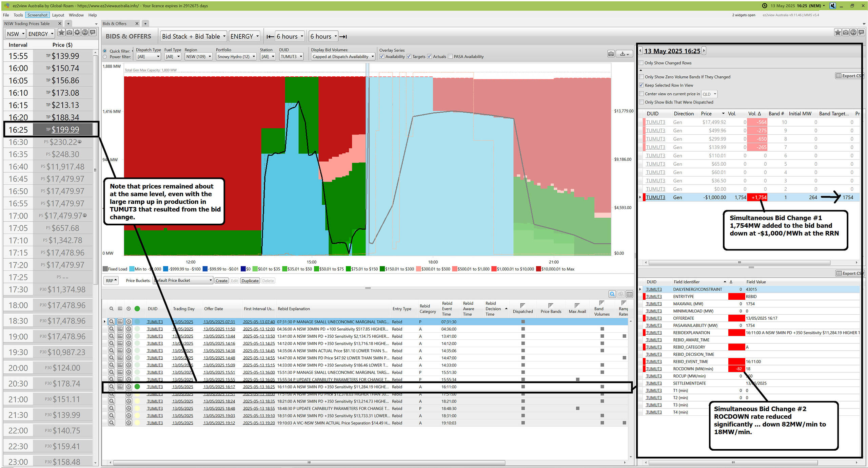The width and height of the screenshot is (868, 468).
Task: Open the DUID TUMUT3 dropdown
Action: tap(291, 57)
